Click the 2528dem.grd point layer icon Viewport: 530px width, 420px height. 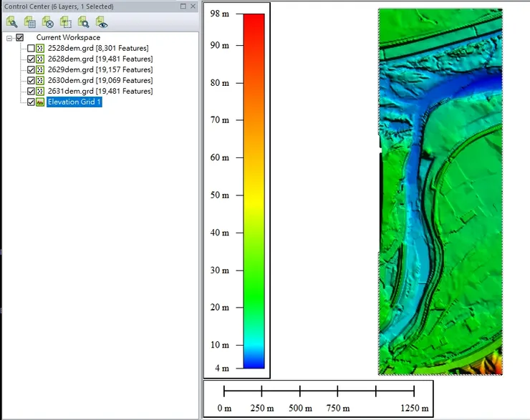tap(41, 49)
